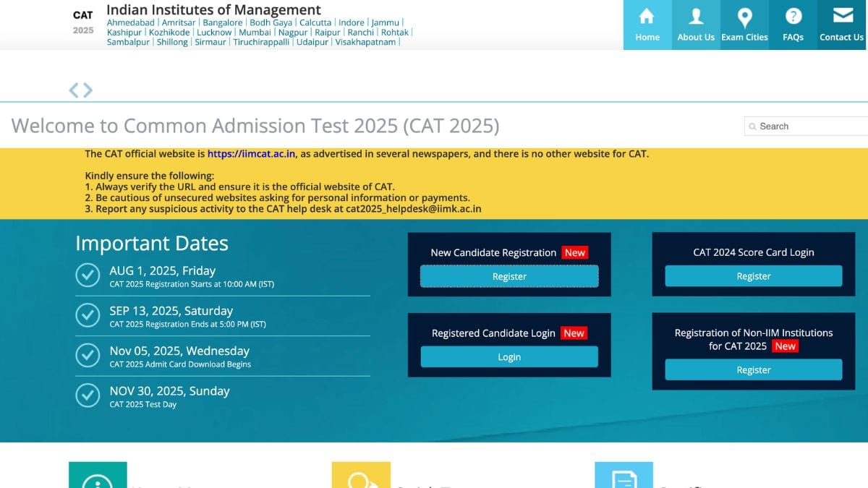This screenshot has width=868, height=488.
Task: Open the Bangalore institute link
Action: coord(223,23)
